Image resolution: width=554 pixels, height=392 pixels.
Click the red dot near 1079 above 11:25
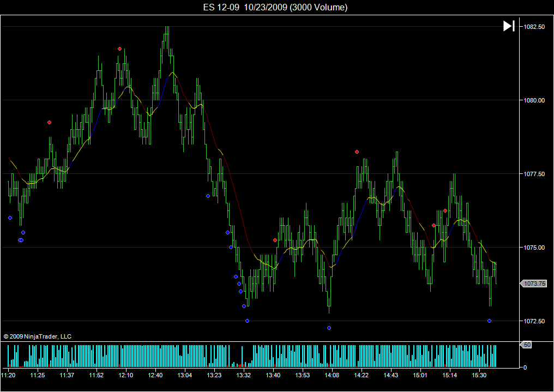(50, 123)
